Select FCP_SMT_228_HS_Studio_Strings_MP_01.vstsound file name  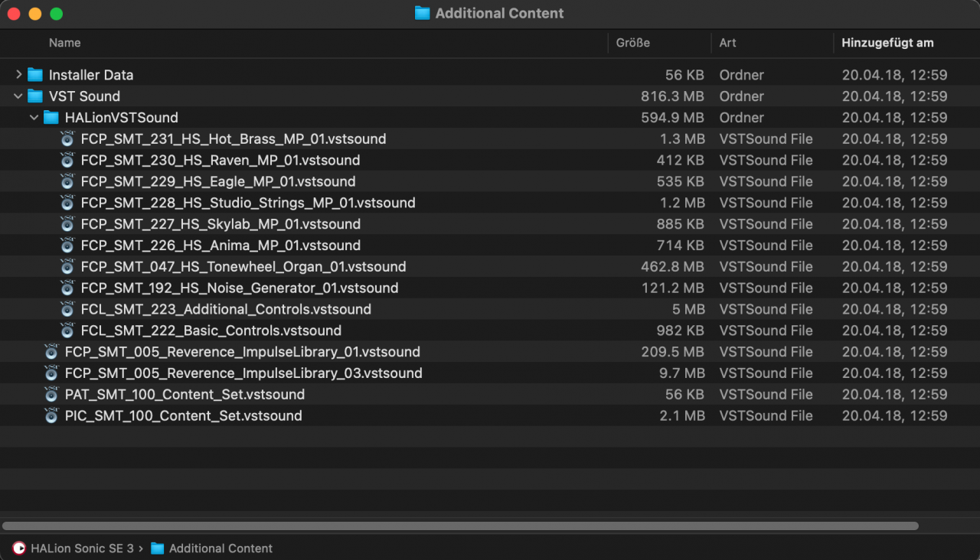click(248, 203)
